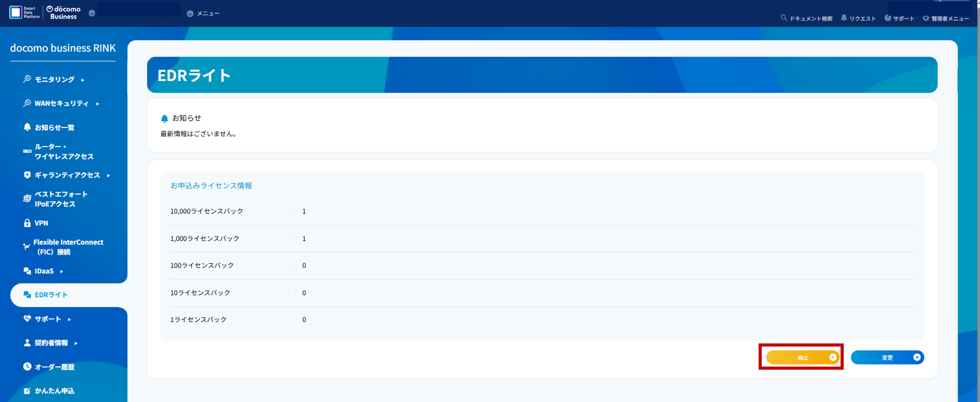Click the request bell icon in header

coord(843,18)
